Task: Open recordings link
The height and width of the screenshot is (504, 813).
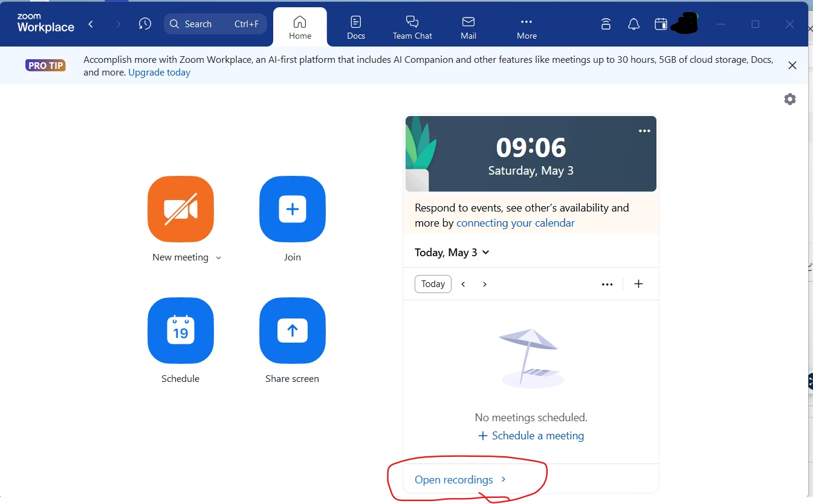Action: pos(460,480)
